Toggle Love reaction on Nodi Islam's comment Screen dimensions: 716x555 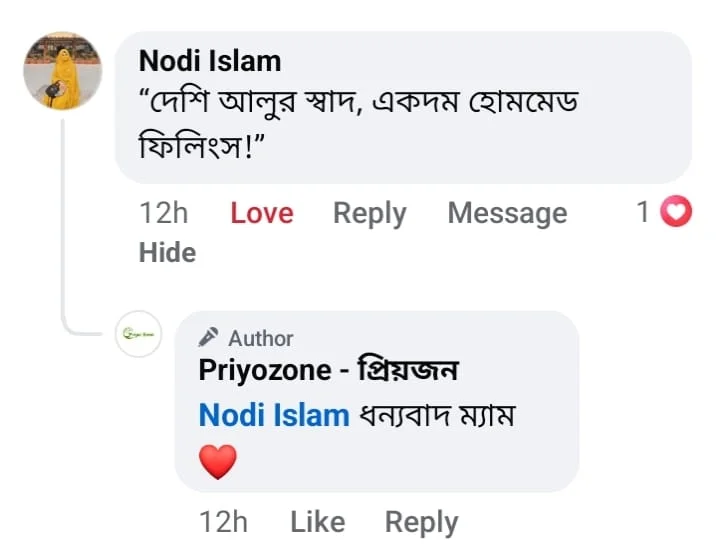tap(262, 213)
